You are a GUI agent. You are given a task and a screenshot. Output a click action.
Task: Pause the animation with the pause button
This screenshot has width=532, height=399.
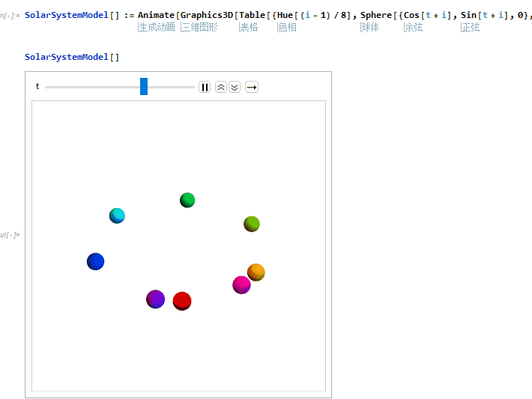pyautogui.click(x=205, y=87)
